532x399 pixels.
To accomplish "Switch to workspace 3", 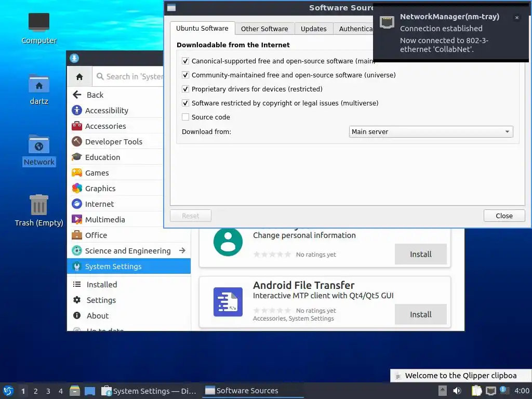I will pos(48,391).
